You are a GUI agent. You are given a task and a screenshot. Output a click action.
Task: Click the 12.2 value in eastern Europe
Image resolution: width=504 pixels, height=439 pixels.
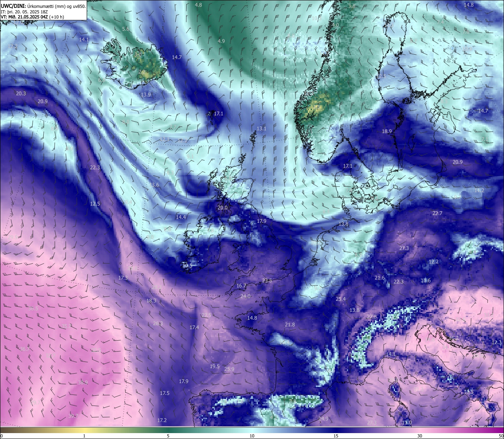tap(434, 261)
